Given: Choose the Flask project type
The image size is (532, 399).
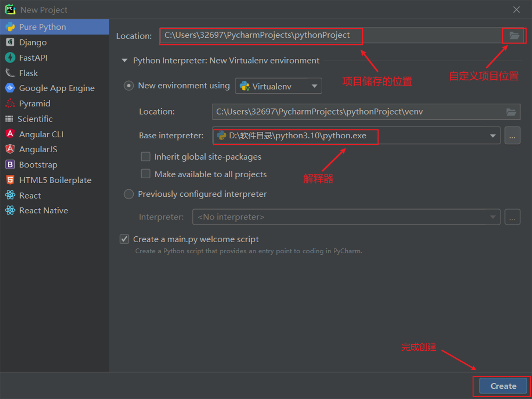Looking at the screenshot, I should coord(55,73).
